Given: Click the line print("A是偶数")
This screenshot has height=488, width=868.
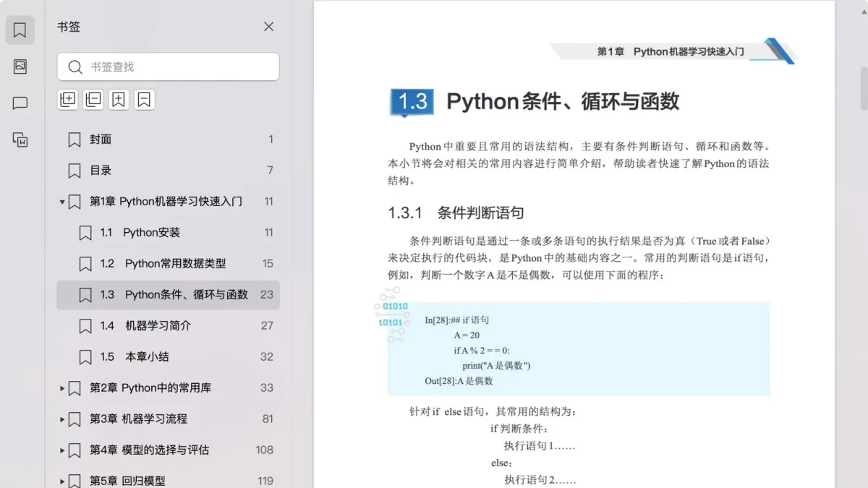Looking at the screenshot, I should click(x=496, y=366).
